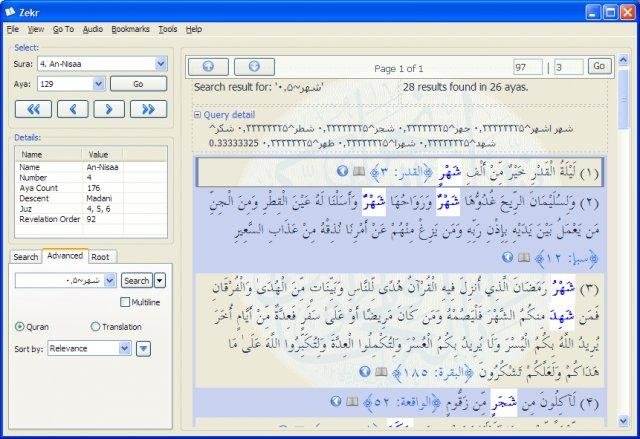Click the sura number field showing 97
This screenshot has height=439, width=640.
point(528,67)
